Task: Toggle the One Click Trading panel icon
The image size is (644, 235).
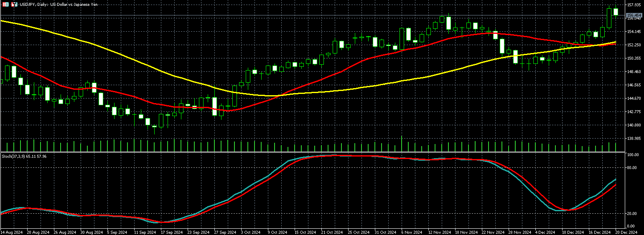Action: point(14,4)
